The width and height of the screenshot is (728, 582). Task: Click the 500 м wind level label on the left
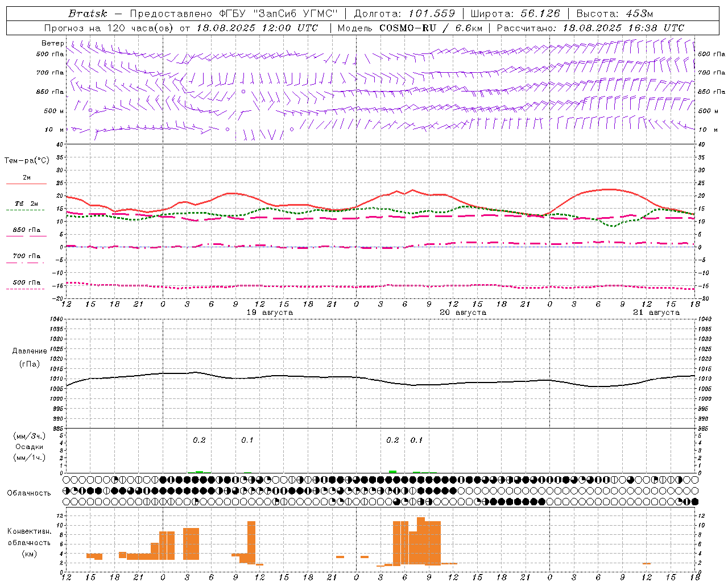55,111
